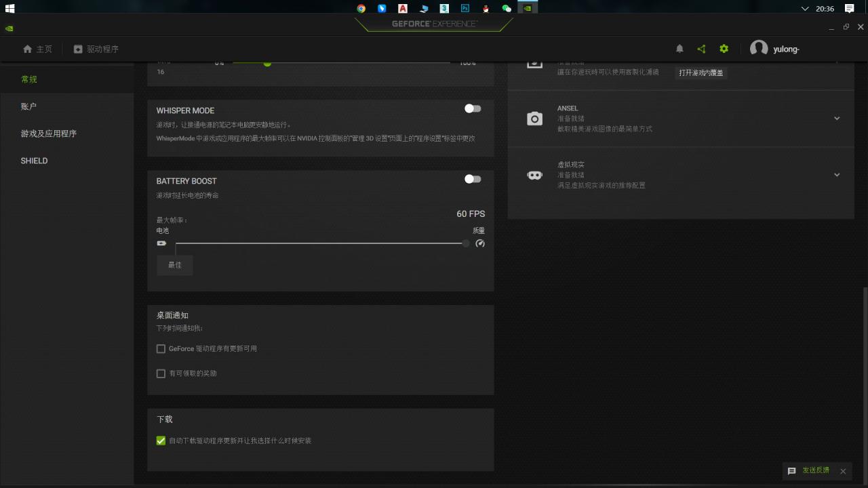
Task: Open settings via the green gear icon
Action: coord(724,49)
